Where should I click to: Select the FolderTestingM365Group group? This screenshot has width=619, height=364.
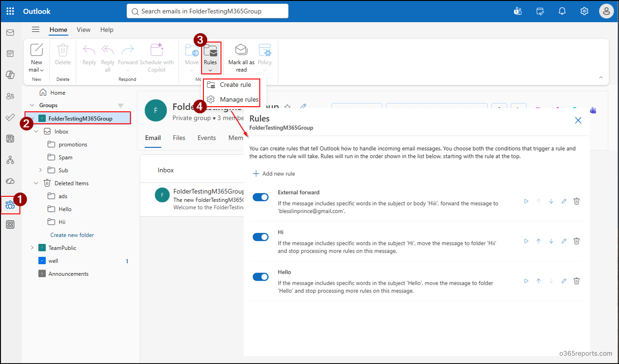click(78, 118)
